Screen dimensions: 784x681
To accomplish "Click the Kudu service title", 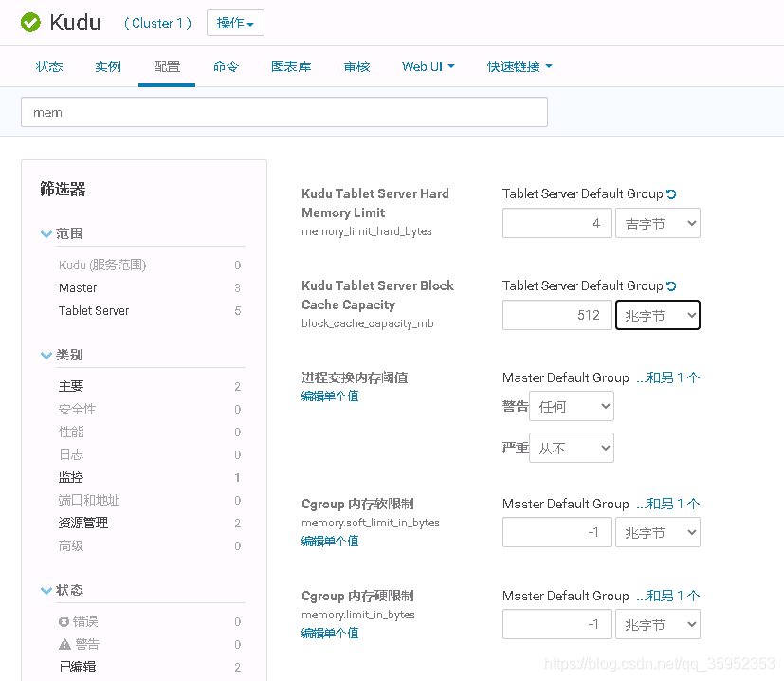I will tap(75, 23).
